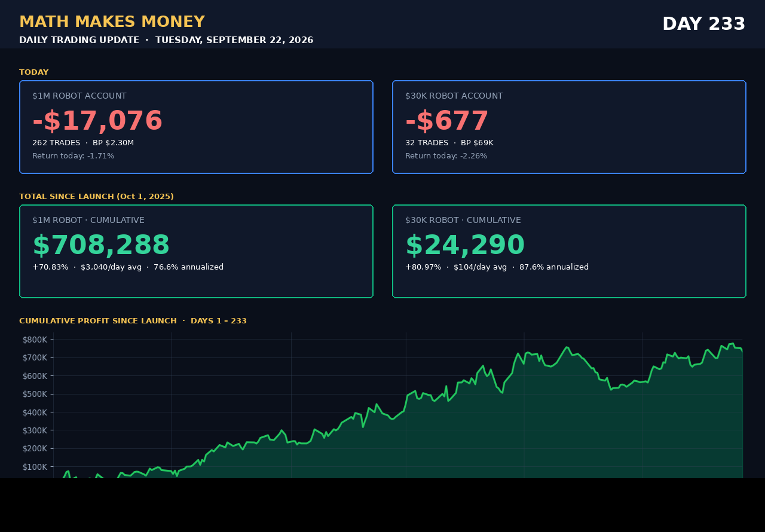Select "Return today: -1.71%" text

[73, 156]
